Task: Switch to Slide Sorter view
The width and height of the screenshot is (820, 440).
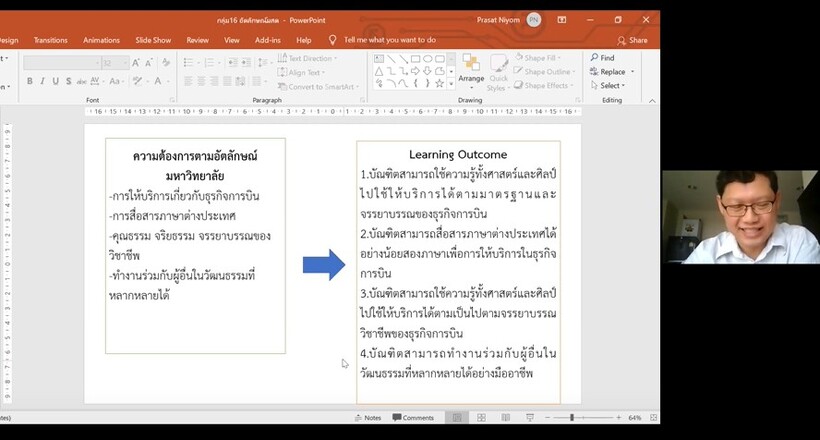Action: (x=481, y=418)
